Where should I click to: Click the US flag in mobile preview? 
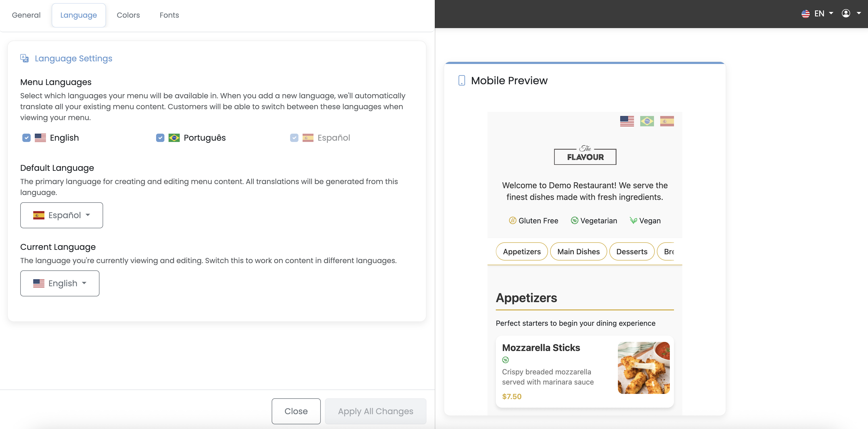point(627,121)
